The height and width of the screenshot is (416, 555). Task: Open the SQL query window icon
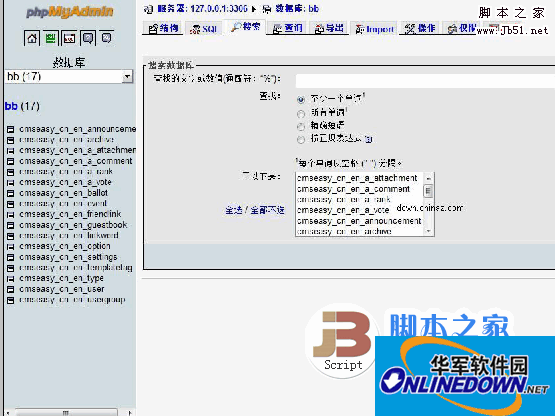pos(69,38)
